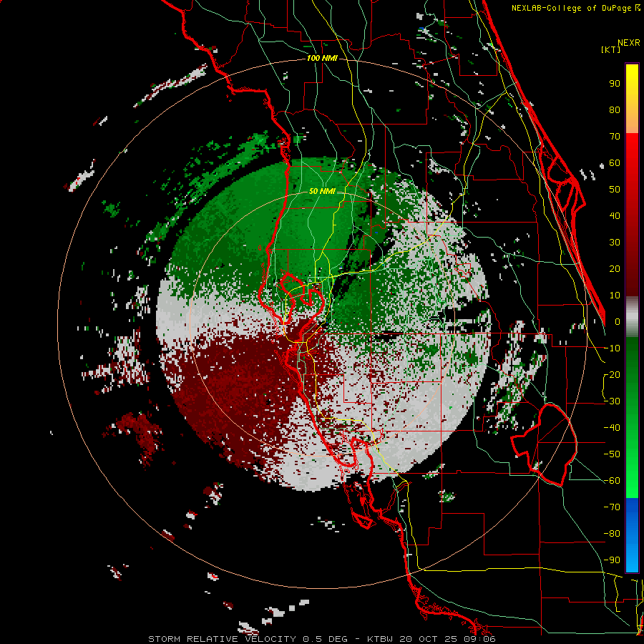Click the -50 knot value on scale
Viewport: 644px width, 644px height.
(x=612, y=454)
